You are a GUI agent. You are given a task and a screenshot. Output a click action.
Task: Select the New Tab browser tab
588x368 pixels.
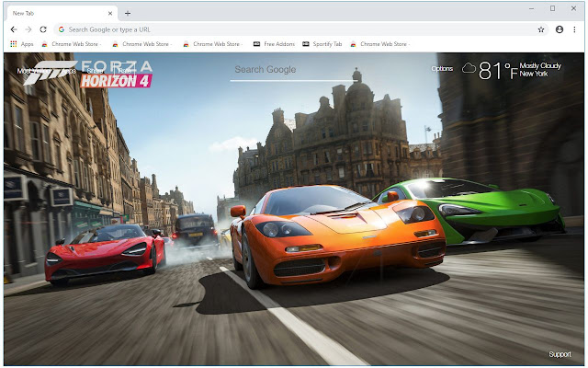(62, 13)
